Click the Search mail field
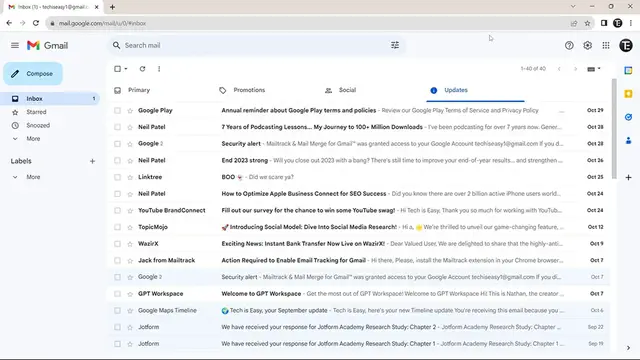640x360 pixels. point(255,45)
